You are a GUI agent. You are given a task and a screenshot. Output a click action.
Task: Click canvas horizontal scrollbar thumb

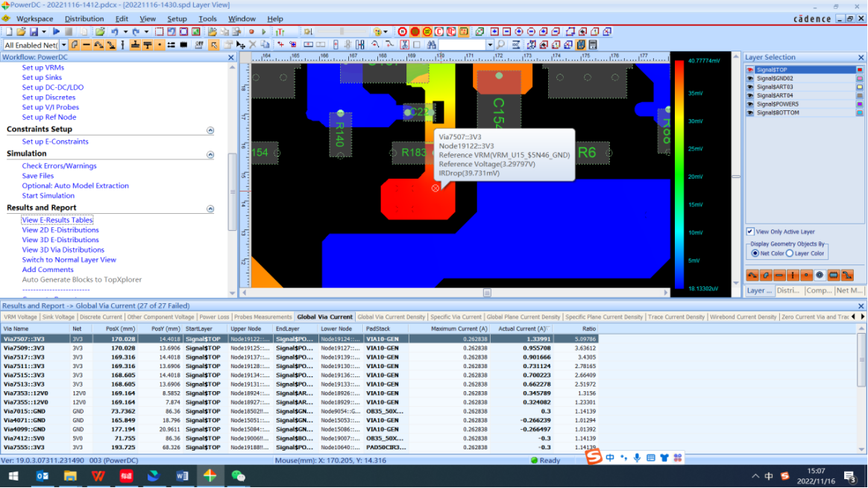click(x=487, y=293)
